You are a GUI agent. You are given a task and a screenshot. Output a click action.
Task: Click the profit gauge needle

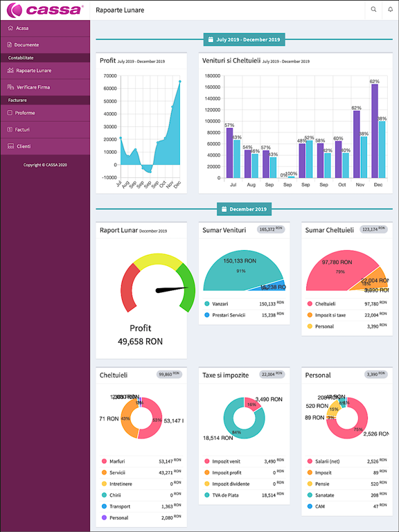click(x=171, y=290)
